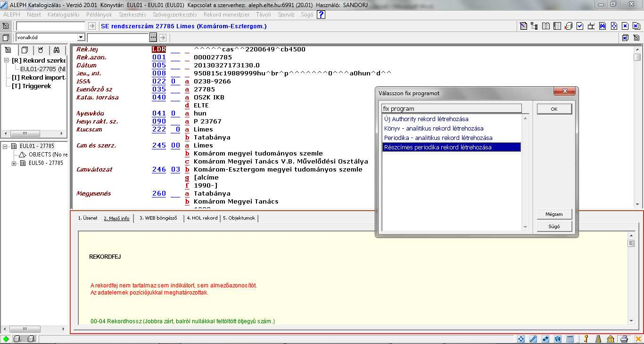This screenshot has height=344, width=644.
Task: Click the 260 field tag
Action: pyautogui.click(x=159, y=194)
